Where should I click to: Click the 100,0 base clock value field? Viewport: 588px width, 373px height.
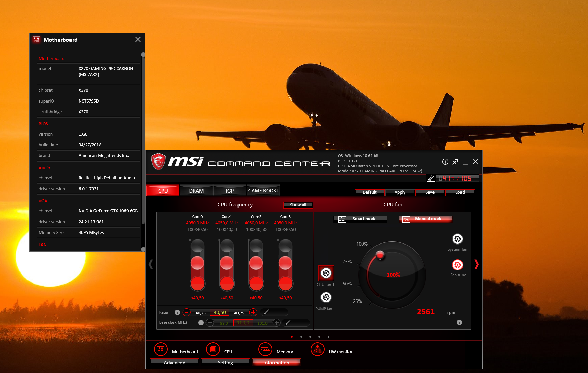243,323
